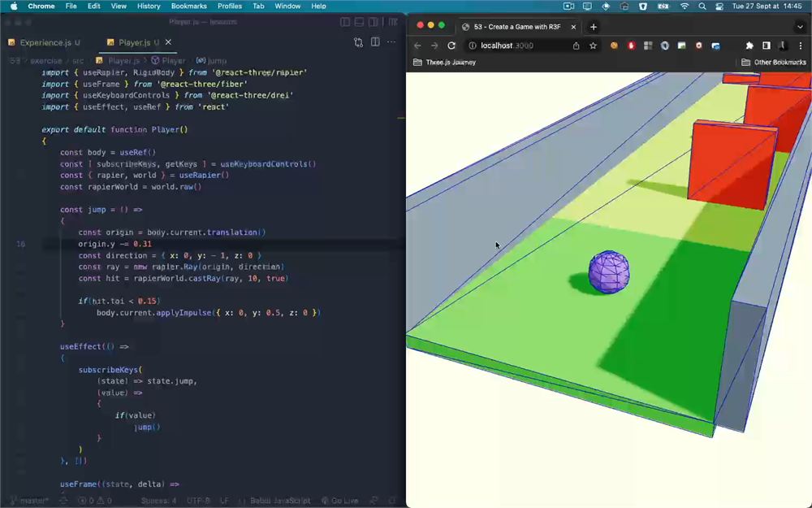The image size is (812, 508).
Task: Go forward in Chrome
Action: (x=434, y=46)
